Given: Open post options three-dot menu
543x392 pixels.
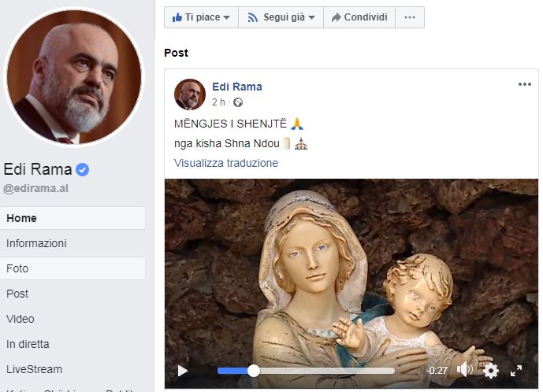Looking at the screenshot, I should coord(525,85).
